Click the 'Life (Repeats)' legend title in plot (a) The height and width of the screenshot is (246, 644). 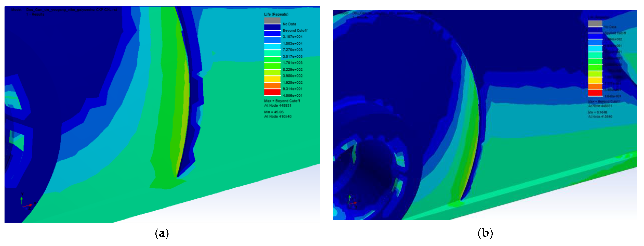276,14
